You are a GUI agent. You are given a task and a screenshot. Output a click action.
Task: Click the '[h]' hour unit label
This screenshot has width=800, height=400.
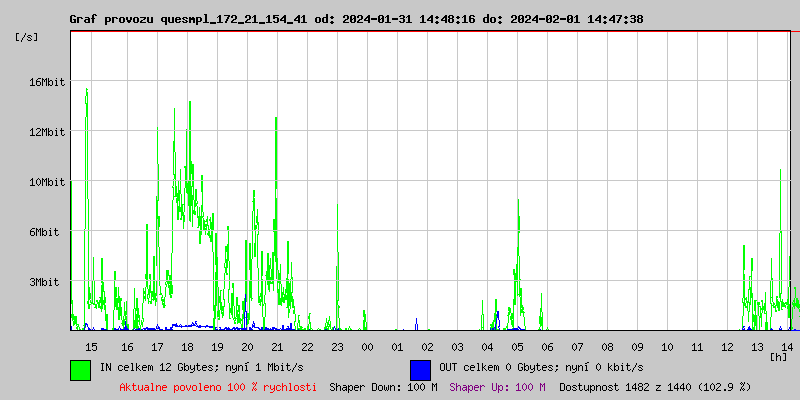(x=778, y=356)
